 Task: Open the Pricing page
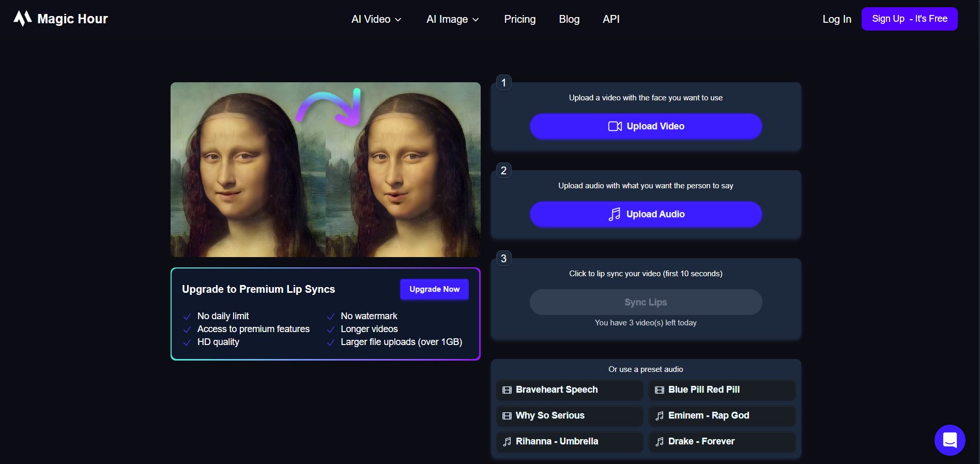[519, 19]
